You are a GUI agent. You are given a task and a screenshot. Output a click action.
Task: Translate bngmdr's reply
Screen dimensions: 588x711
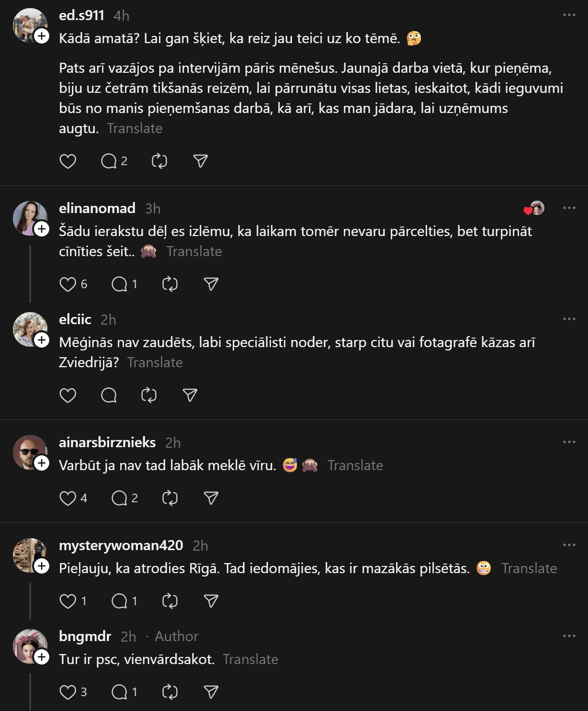coord(250,659)
